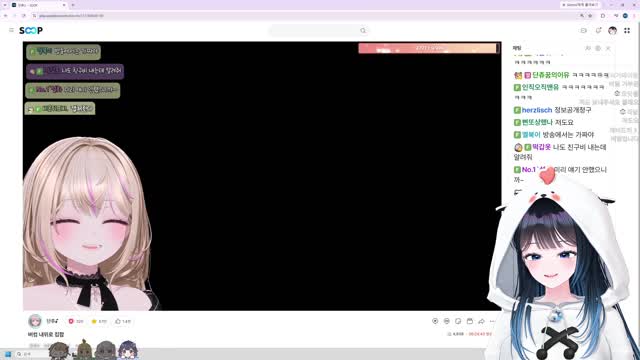Click the browser address bar URL

pyautogui.click(x=71, y=16)
